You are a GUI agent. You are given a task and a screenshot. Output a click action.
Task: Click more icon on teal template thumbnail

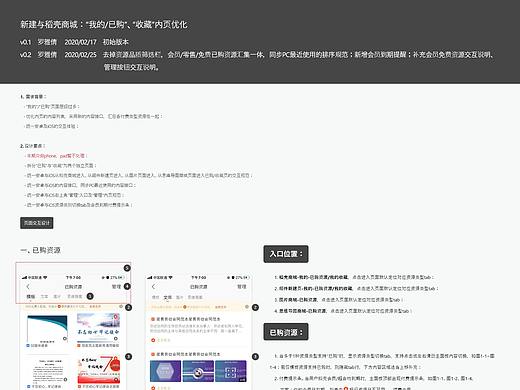tap(65, 338)
